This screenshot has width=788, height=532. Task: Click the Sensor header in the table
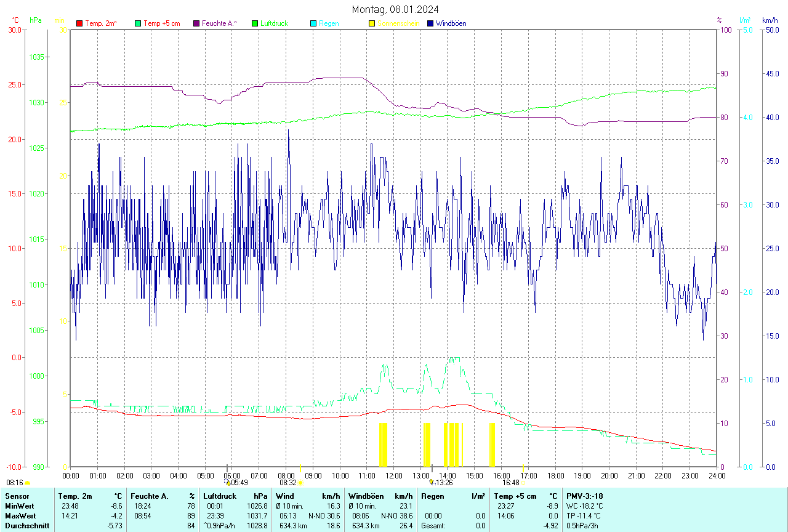(17, 496)
